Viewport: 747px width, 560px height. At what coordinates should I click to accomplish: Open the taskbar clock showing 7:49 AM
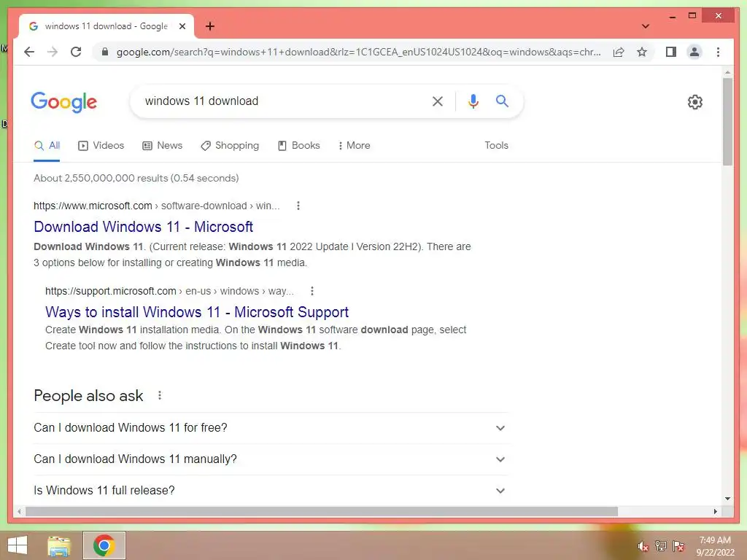coord(715,546)
